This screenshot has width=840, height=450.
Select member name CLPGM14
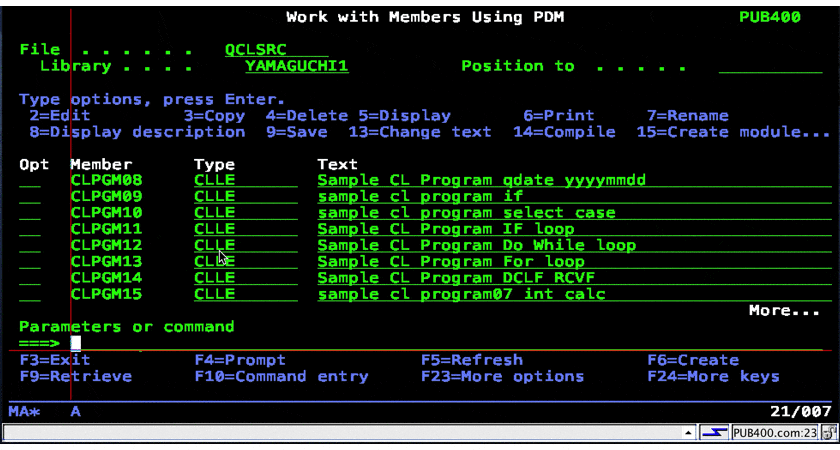[x=107, y=278]
